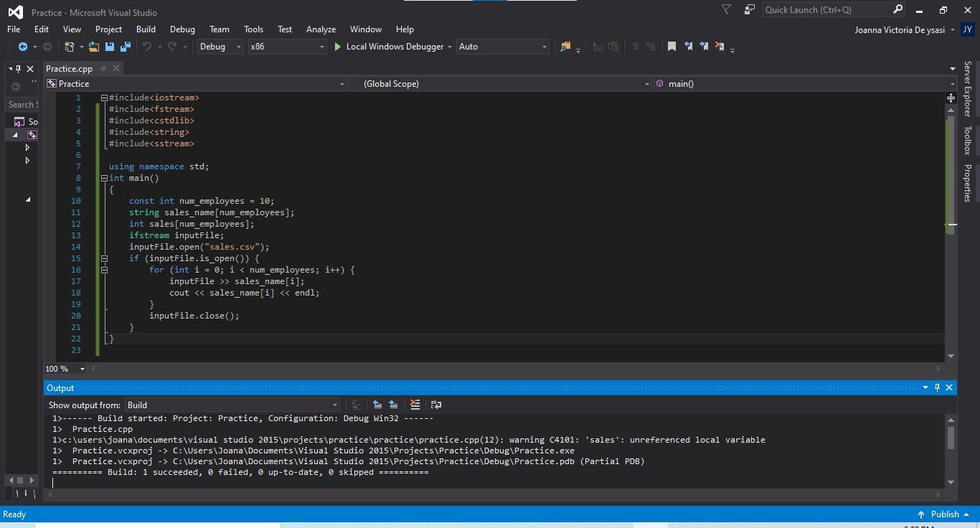Click the Undo arrow icon
Image resolution: width=980 pixels, height=528 pixels.
(x=147, y=47)
